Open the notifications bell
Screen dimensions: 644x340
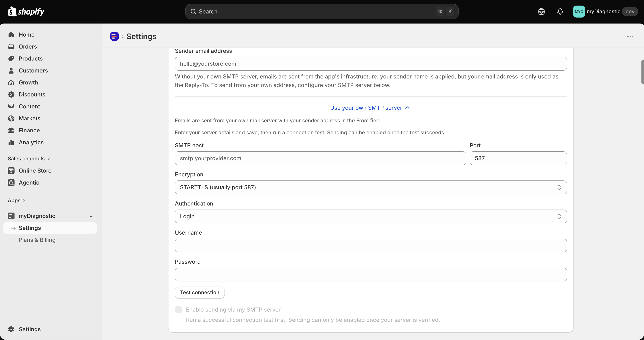coord(560,12)
